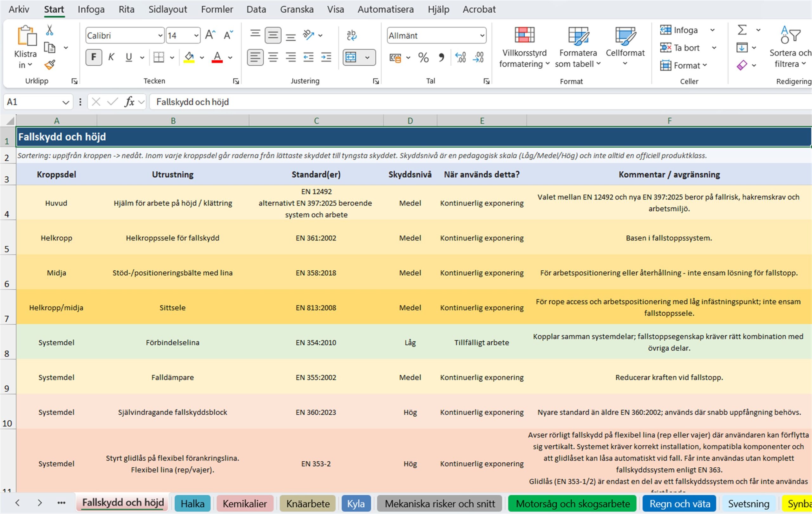Click the Format cells button

[683, 65]
